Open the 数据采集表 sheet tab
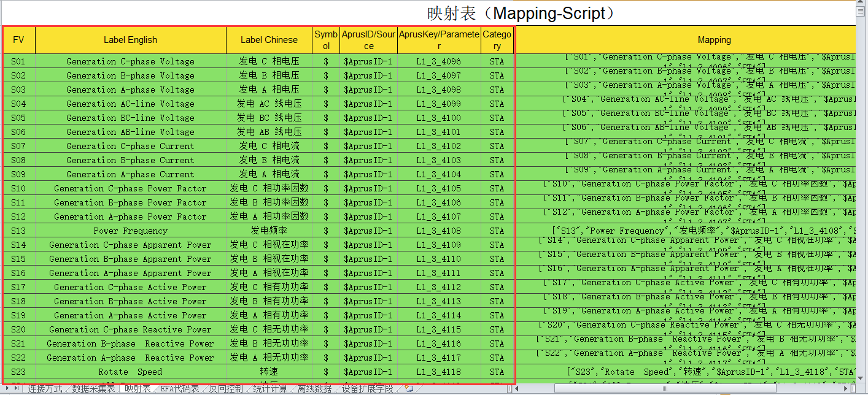The height and width of the screenshot is (395, 868). click(93, 389)
